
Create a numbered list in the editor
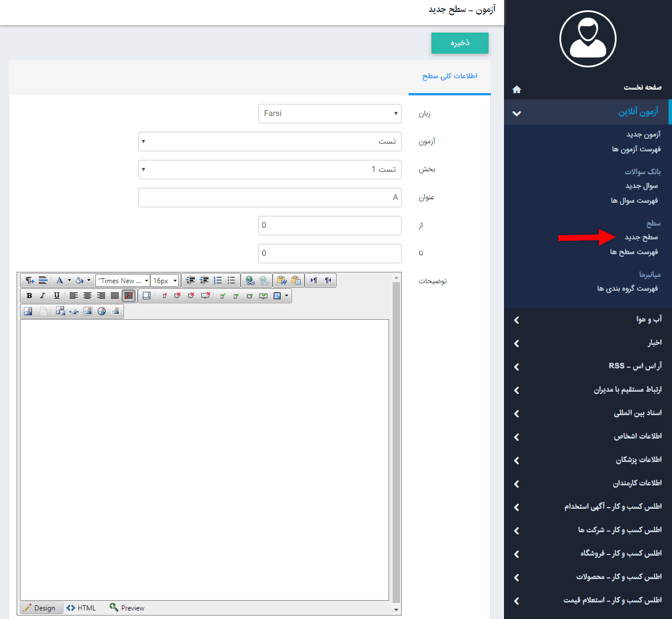point(218,281)
